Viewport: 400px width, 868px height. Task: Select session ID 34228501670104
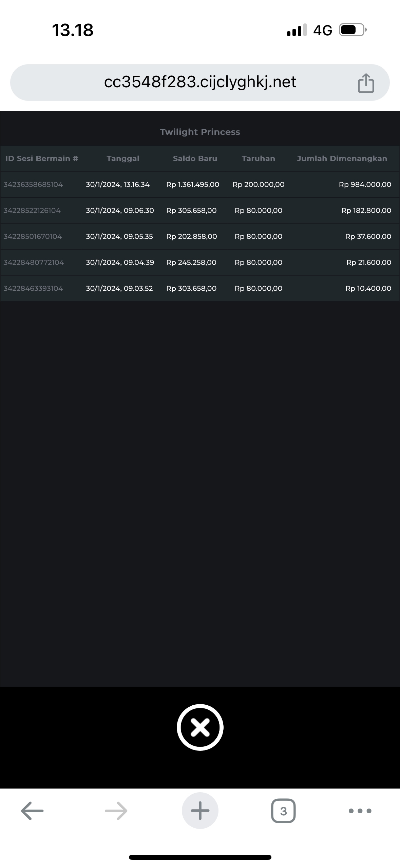click(33, 237)
